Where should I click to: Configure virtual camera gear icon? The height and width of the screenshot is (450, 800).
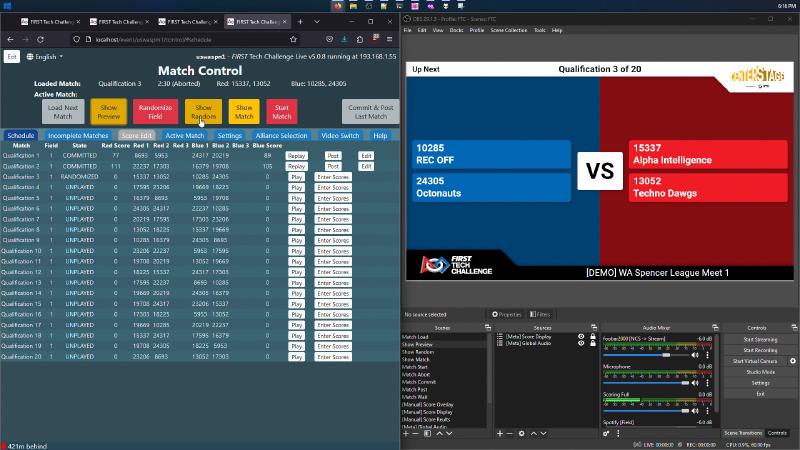(793, 361)
